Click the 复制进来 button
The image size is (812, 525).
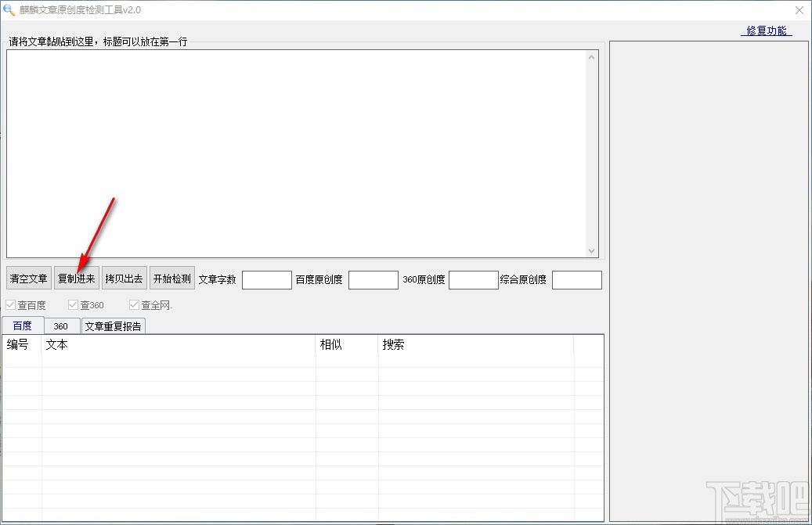[76, 279]
